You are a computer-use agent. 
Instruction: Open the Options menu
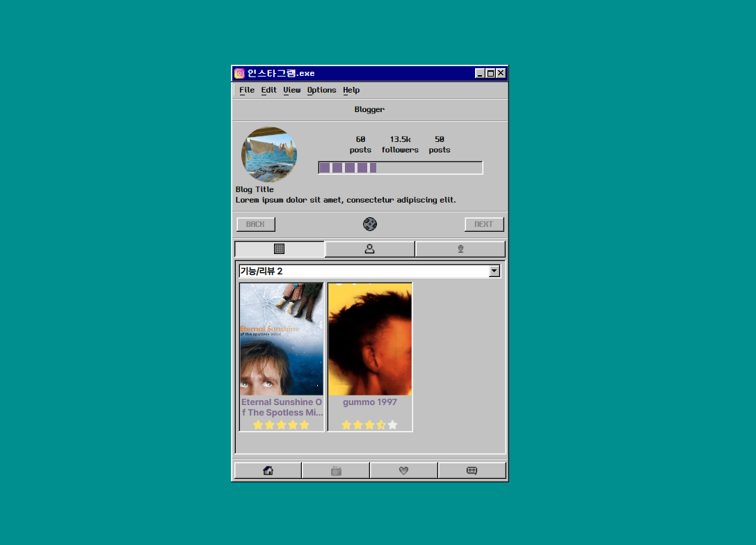321,90
